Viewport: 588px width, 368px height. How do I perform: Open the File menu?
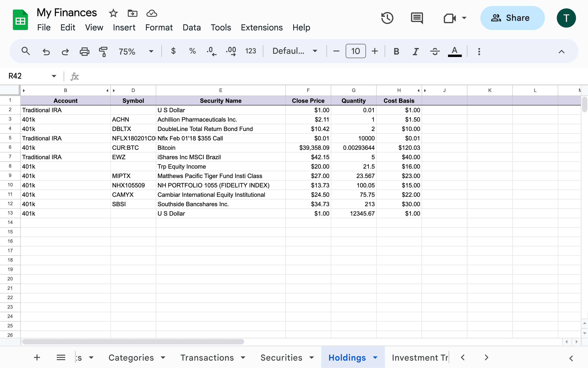(x=44, y=28)
